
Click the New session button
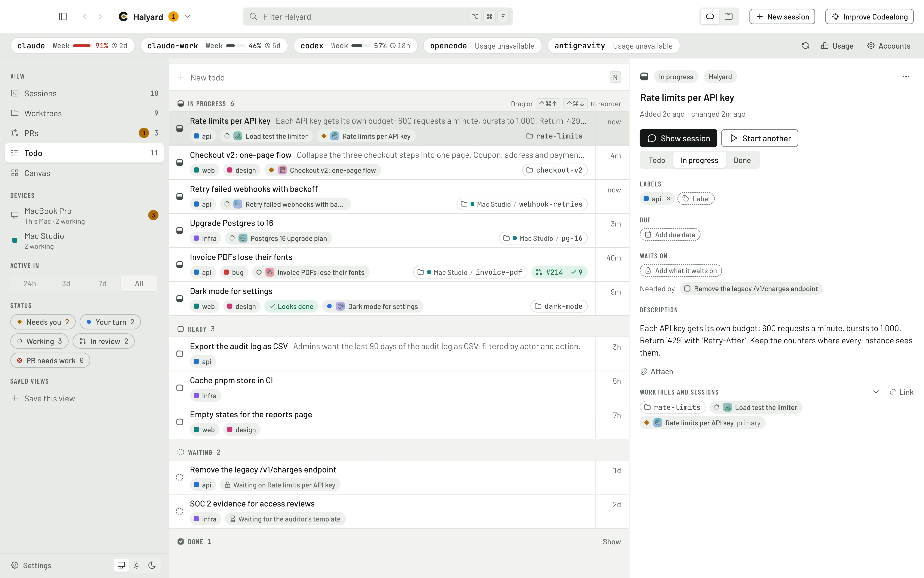(782, 16)
